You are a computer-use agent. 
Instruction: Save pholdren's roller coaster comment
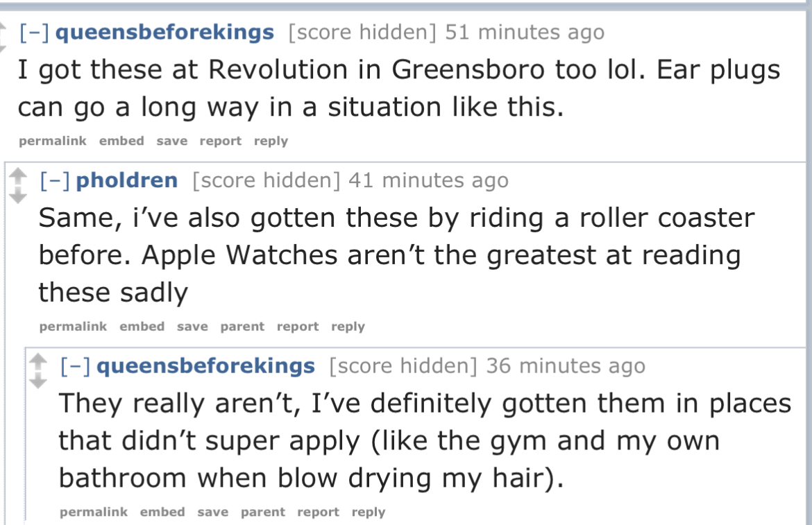tap(192, 327)
